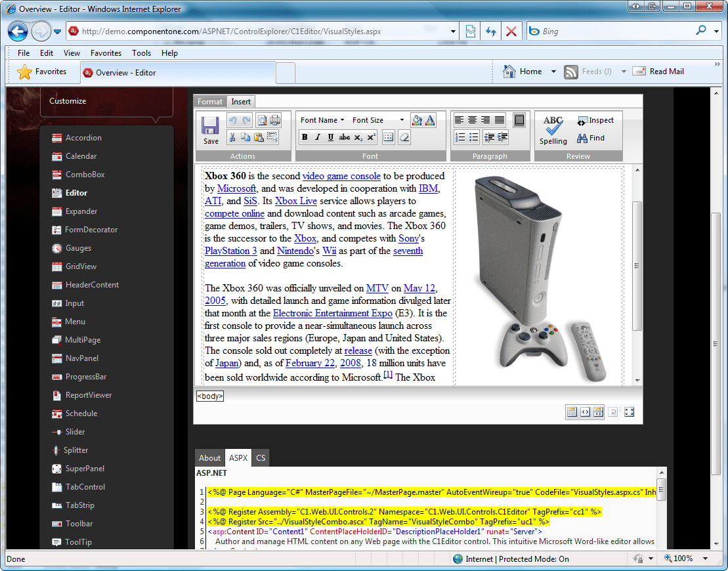Screen dimensions: 728x571
Task: Click the Copy icon in the editor toolbar
Action: (x=246, y=137)
